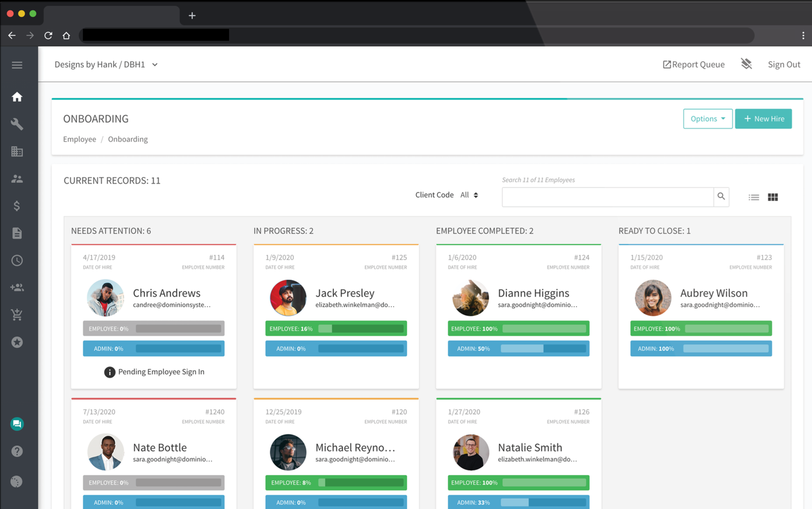Open the add group people icon in sidebar
This screenshot has width=812, height=509.
pos(17,288)
